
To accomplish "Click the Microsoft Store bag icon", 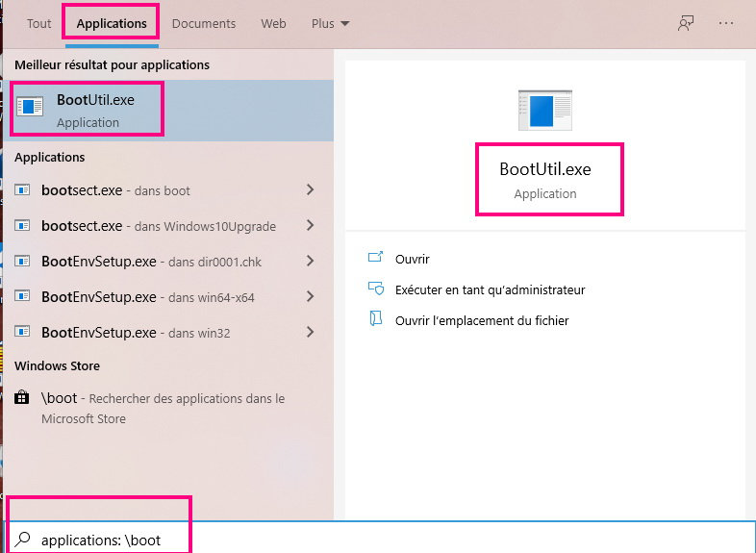I will (x=23, y=398).
